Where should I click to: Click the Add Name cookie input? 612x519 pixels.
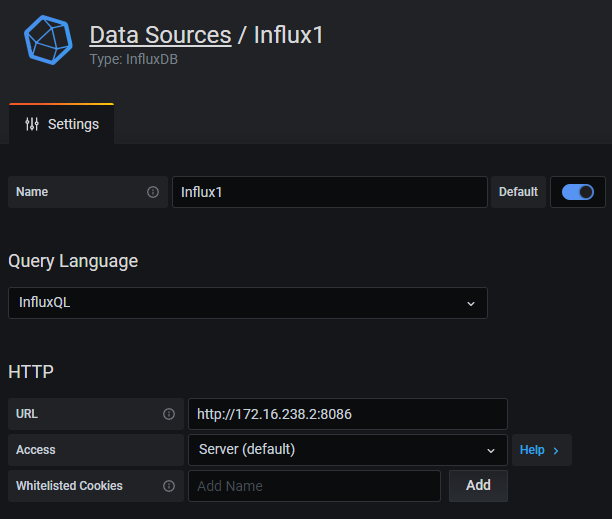coord(314,486)
